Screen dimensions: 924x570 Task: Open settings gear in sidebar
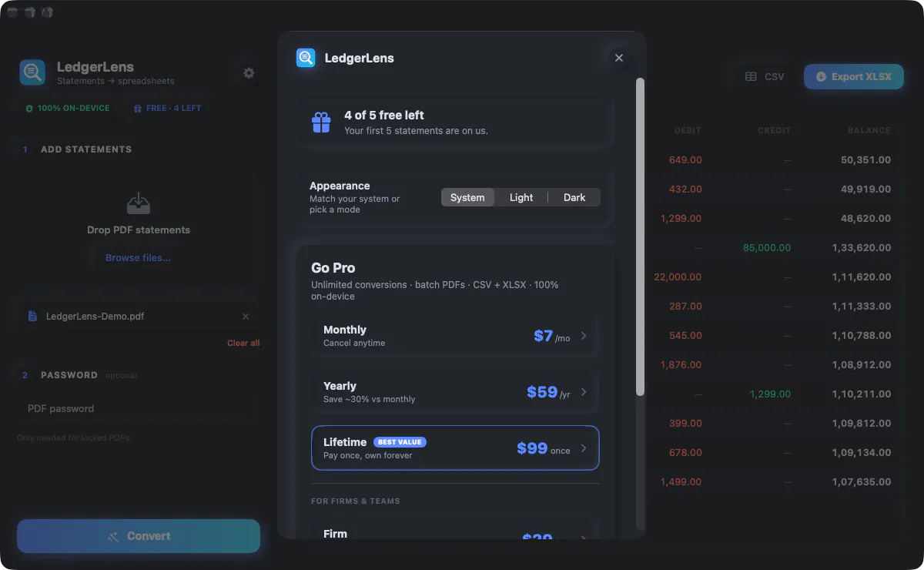coord(249,73)
